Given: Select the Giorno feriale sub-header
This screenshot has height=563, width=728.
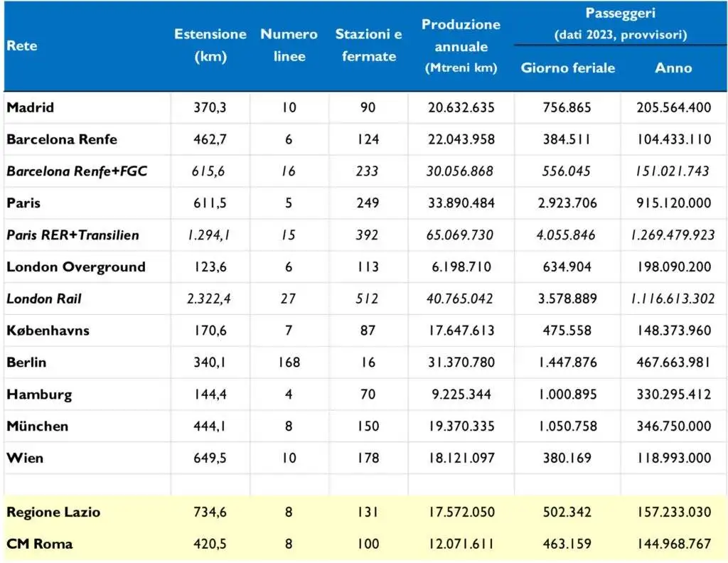Looking at the screenshot, I should 568,68.
